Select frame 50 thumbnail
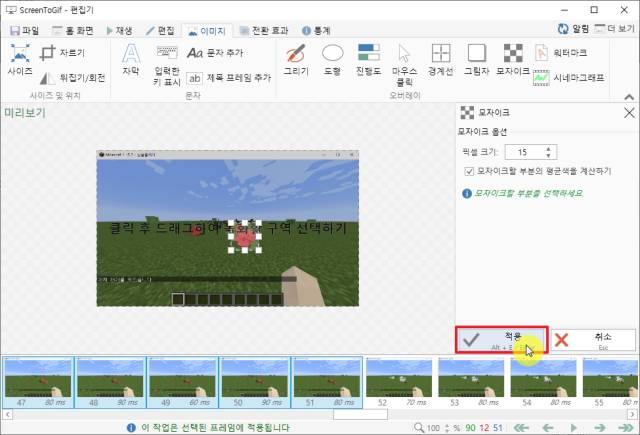The image size is (640, 435). [255, 382]
